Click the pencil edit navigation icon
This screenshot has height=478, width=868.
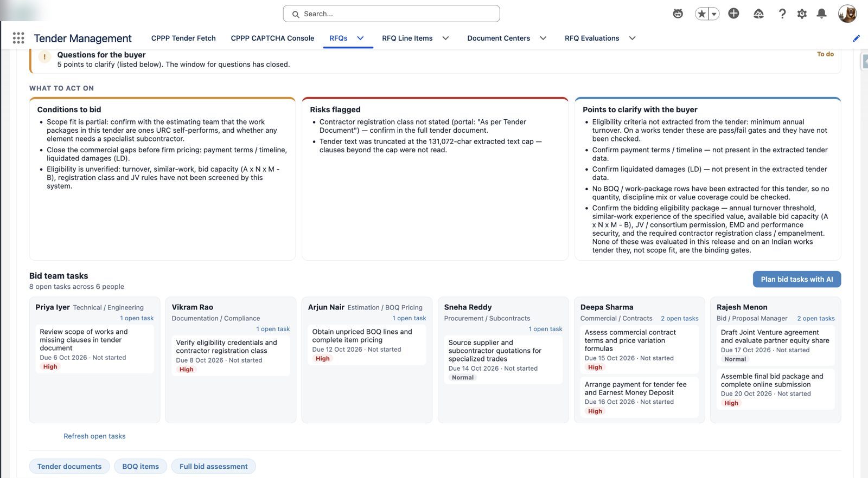(x=856, y=38)
